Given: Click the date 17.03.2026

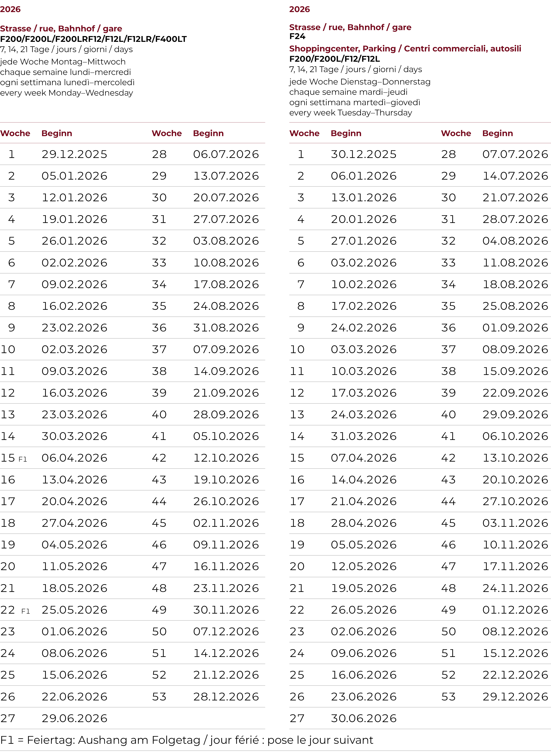Looking at the screenshot, I should tap(364, 393).
